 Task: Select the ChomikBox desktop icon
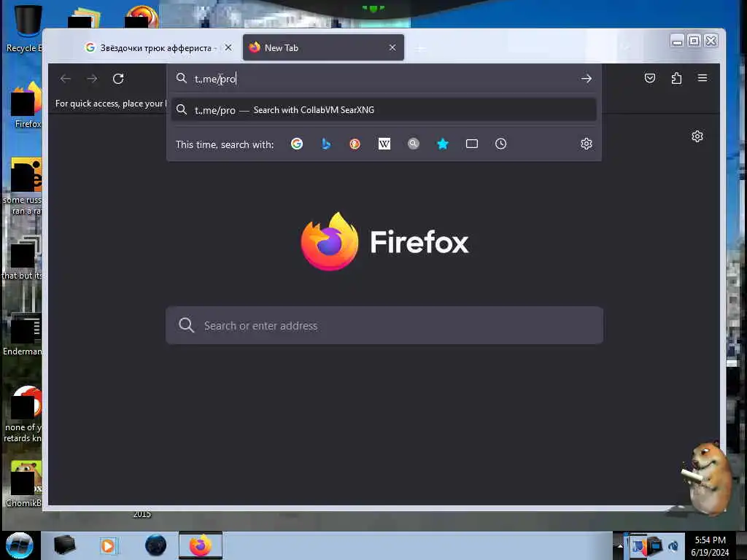[24, 483]
